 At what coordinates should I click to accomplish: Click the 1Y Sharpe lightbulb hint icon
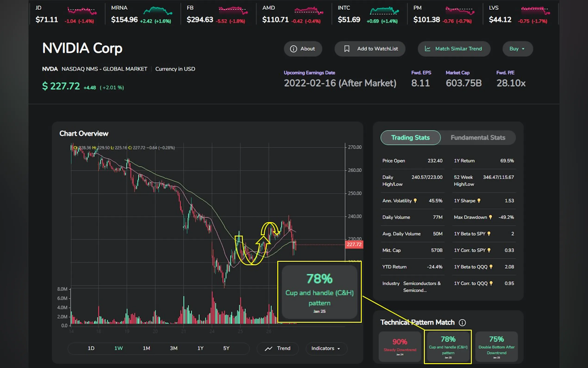(x=479, y=201)
